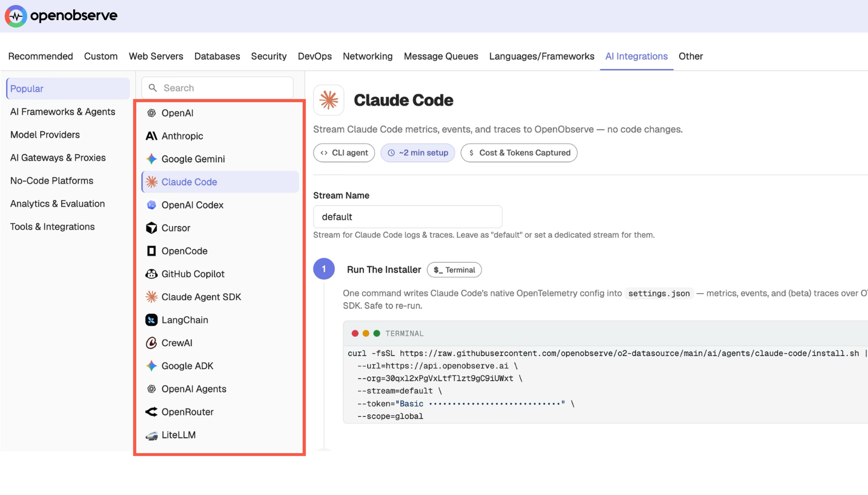Click the large Claude Code header logo
This screenshot has height=495, width=868.
(329, 100)
